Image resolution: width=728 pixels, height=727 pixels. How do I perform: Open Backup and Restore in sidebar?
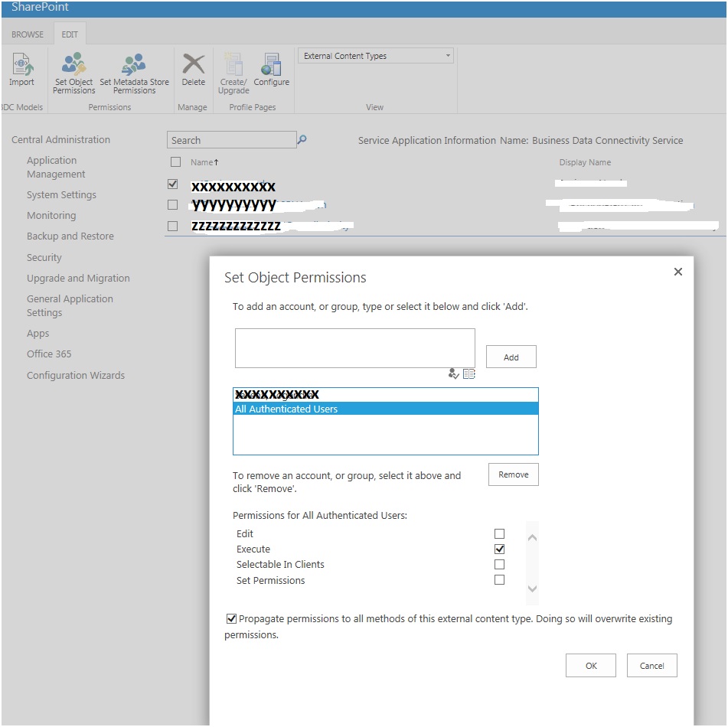[70, 236]
